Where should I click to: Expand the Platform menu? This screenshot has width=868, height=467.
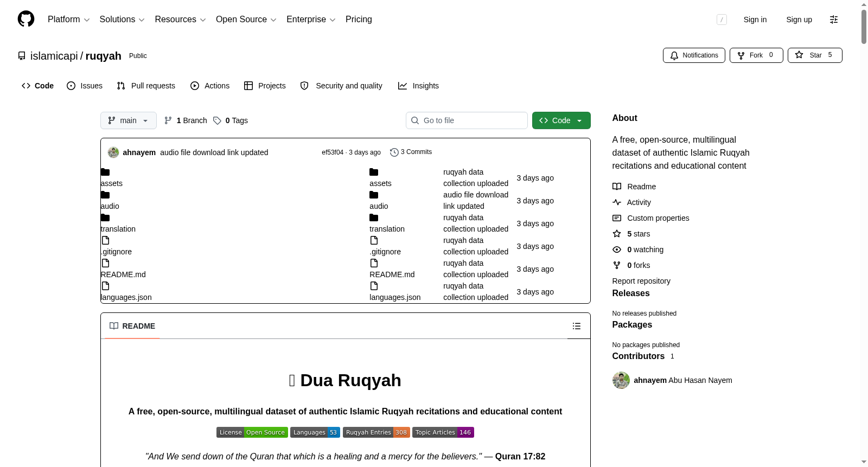68,20
